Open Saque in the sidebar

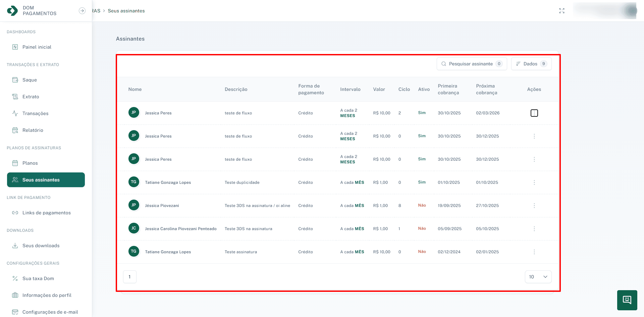30,80
